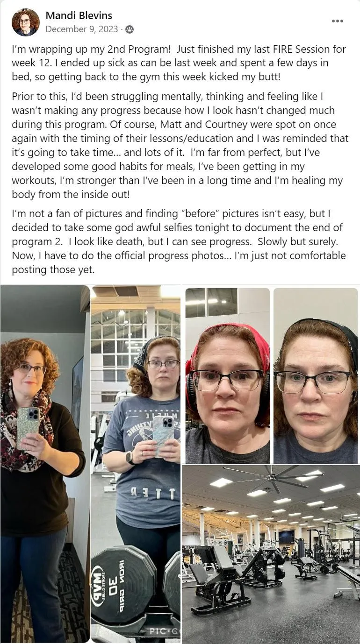This screenshot has width=360, height=644.
Task: Open the red bandana close-up selfie
Action: pos(228,375)
